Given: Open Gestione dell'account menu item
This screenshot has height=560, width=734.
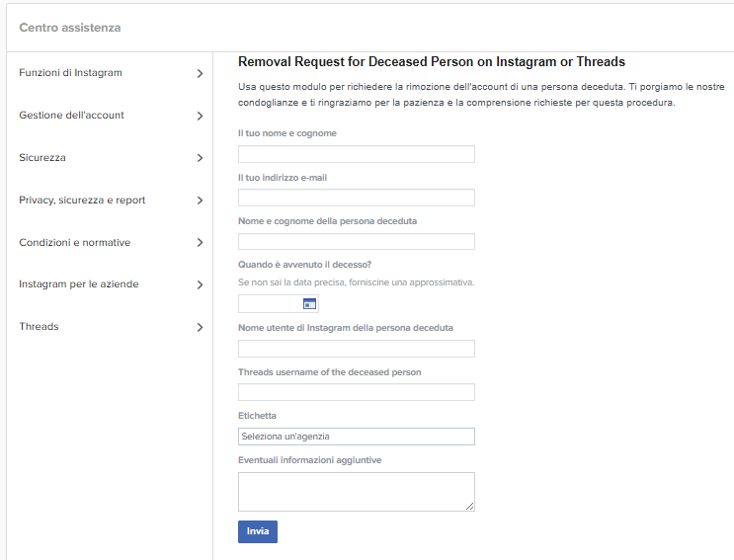Looking at the screenshot, I should point(71,116).
